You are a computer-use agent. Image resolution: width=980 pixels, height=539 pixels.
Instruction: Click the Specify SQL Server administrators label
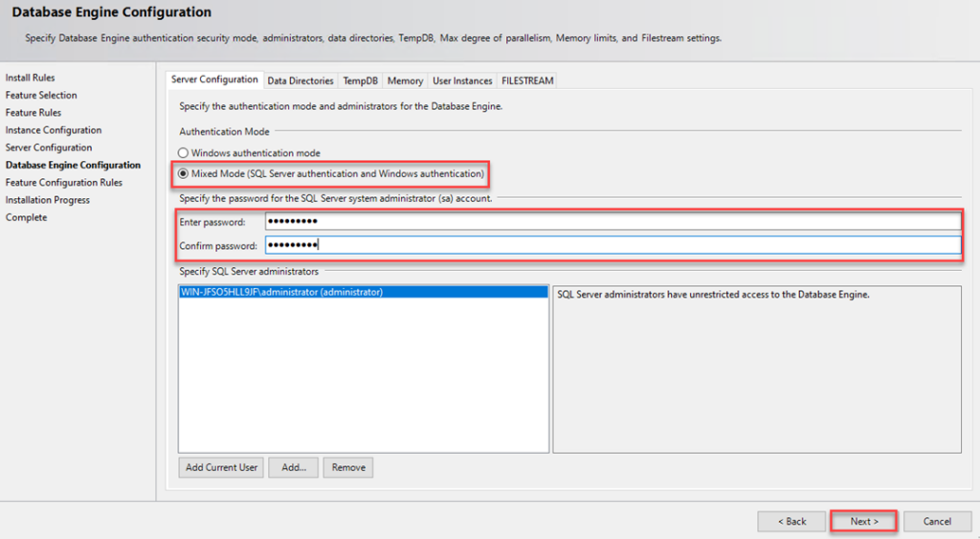click(x=249, y=271)
